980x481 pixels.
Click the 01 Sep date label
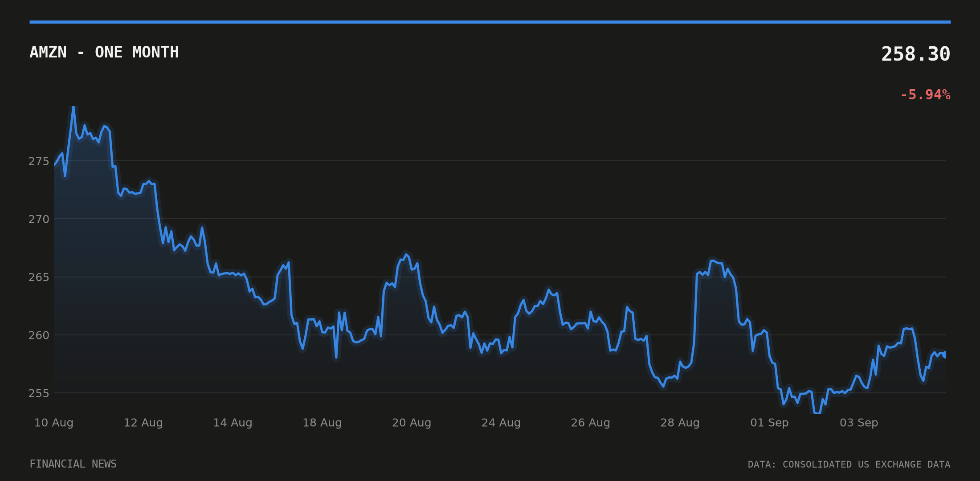tap(769, 423)
